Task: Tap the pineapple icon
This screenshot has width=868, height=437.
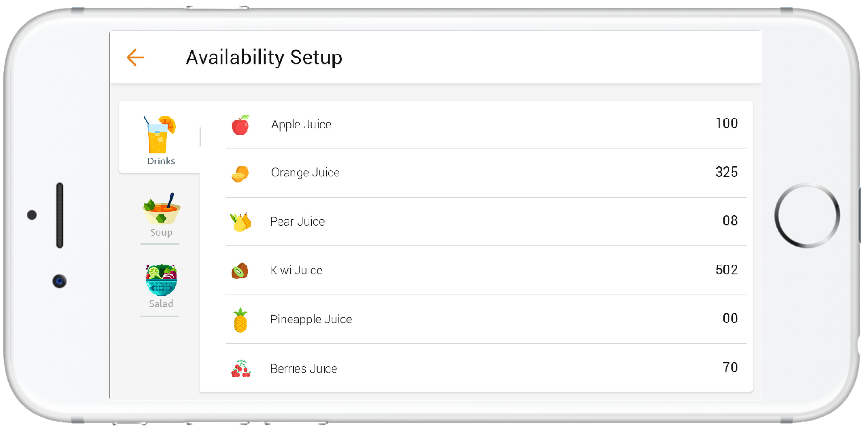Action: pyautogui.click(x=240, y=320)
